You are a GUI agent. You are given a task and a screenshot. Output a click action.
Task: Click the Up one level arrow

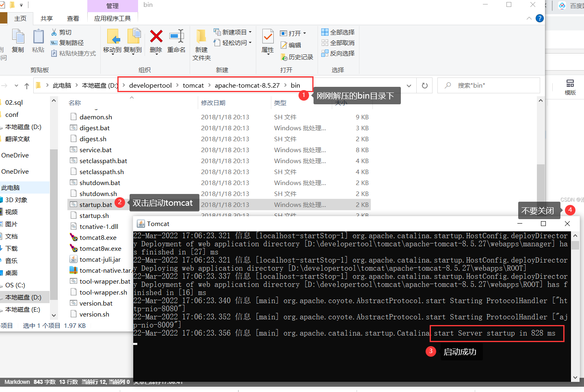pyautogui.click(x=27, y=86)
